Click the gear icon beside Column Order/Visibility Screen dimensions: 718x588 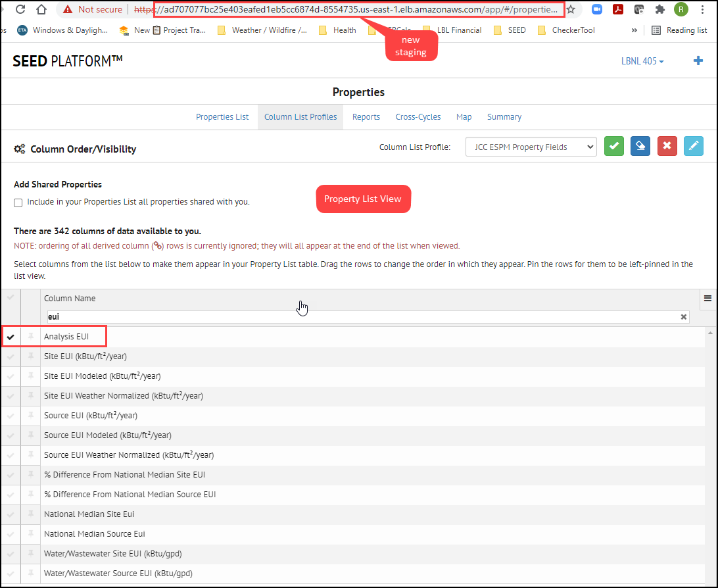pyautogui.click(x=19, y=149)
